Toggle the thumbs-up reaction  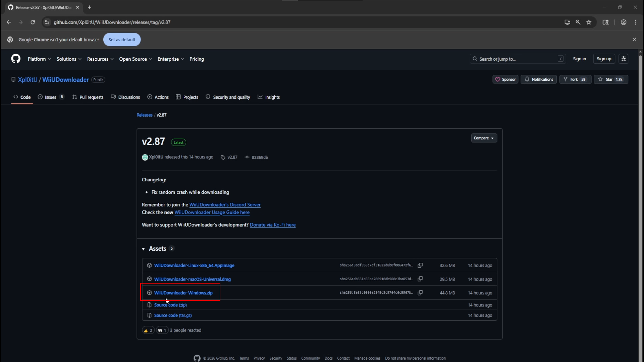(x=148, y=330)
